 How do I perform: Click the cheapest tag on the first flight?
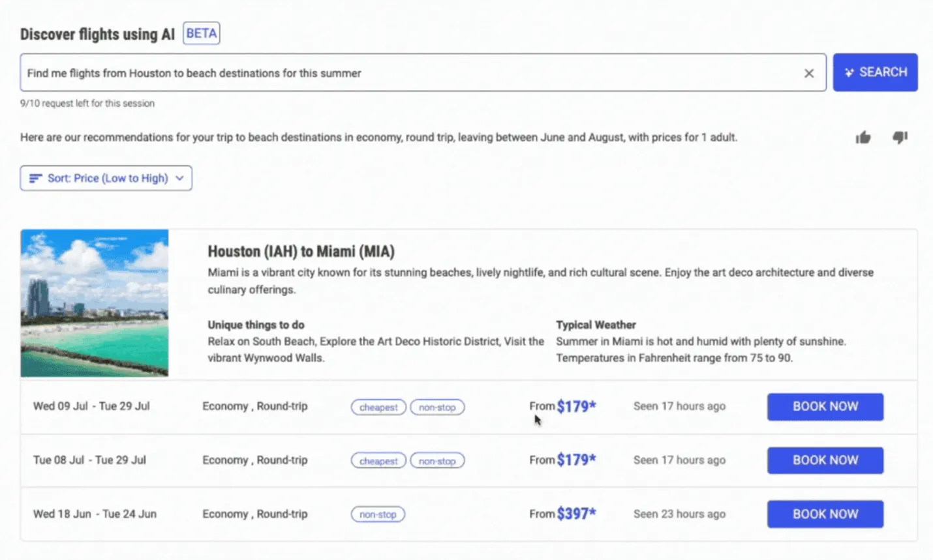tap(378, 407)
